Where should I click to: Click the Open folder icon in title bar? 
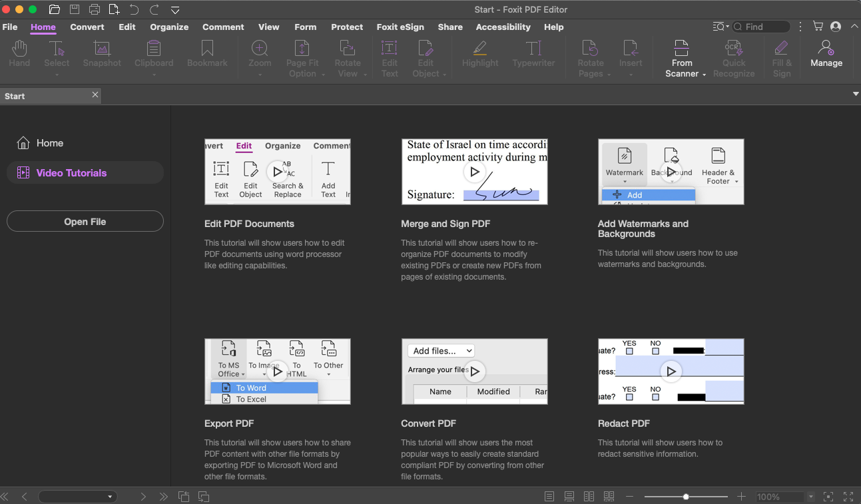[55, 9]
